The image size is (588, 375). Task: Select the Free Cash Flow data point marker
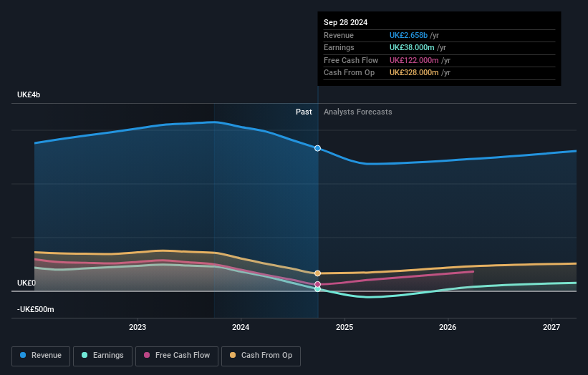317,284
